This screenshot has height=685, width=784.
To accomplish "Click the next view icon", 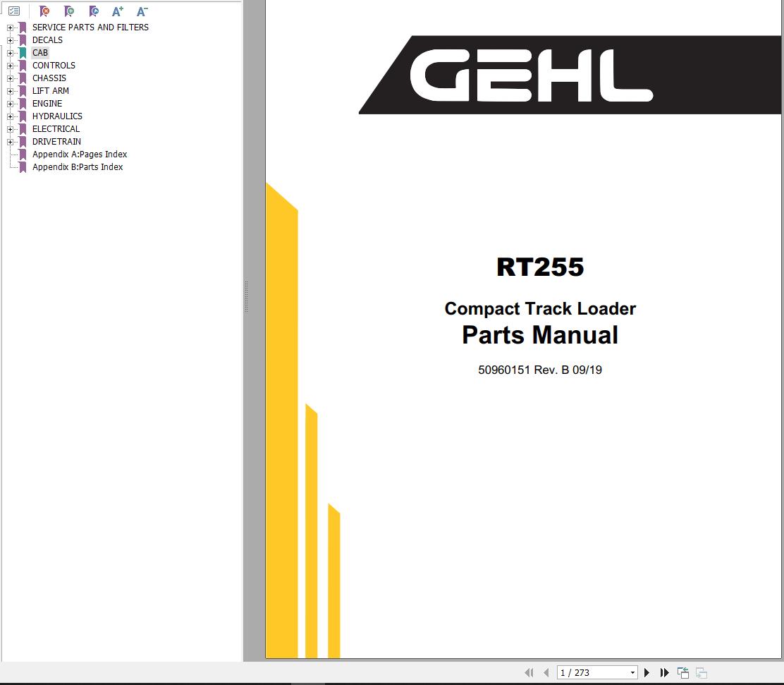I will [702, 672].
